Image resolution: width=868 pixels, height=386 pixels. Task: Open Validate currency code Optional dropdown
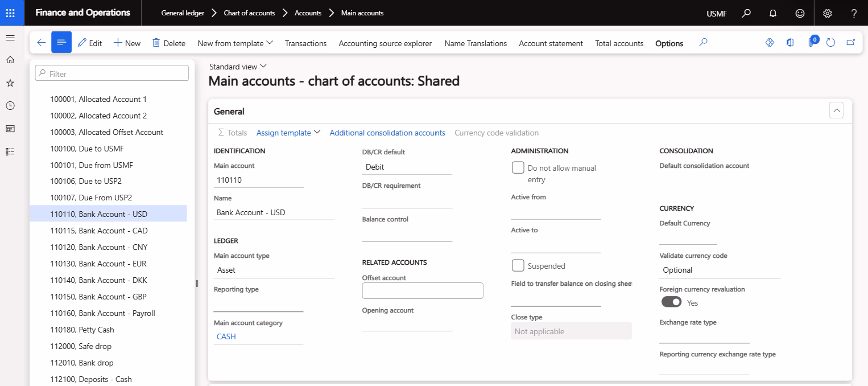[720, 270]
